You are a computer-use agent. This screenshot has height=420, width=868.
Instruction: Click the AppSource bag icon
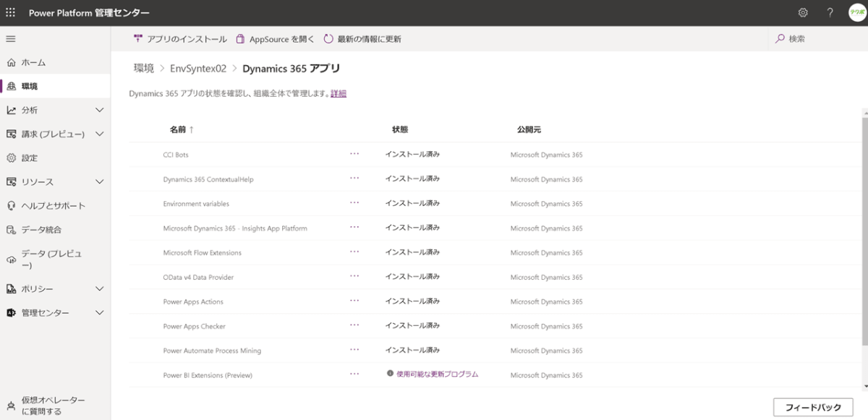(x=240, y=38)
